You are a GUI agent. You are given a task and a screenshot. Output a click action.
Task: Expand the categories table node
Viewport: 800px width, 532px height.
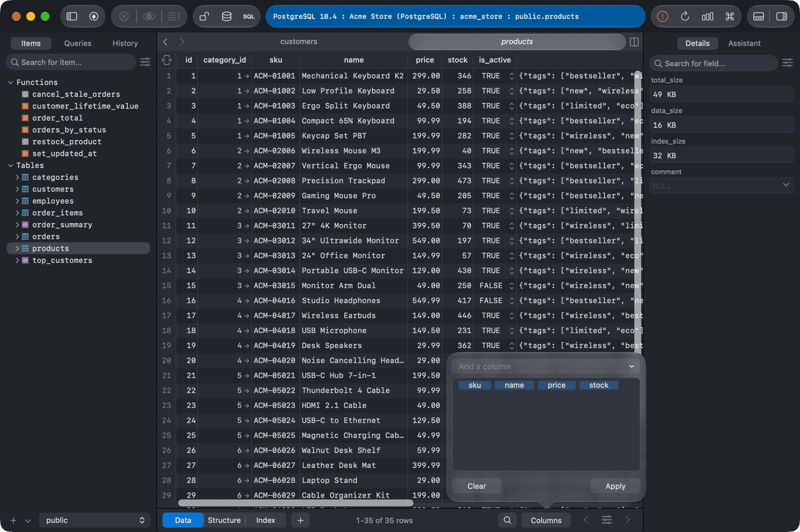(x=17, y=177)
